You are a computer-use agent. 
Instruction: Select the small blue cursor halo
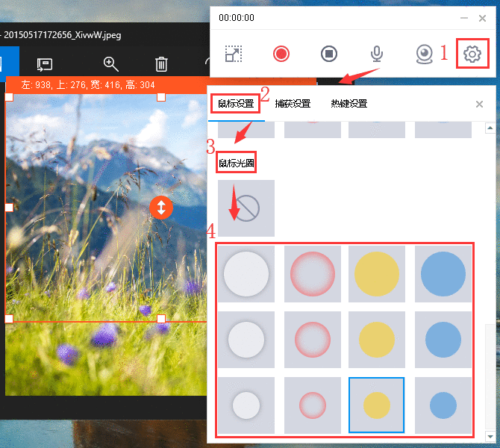coord(443,405)
